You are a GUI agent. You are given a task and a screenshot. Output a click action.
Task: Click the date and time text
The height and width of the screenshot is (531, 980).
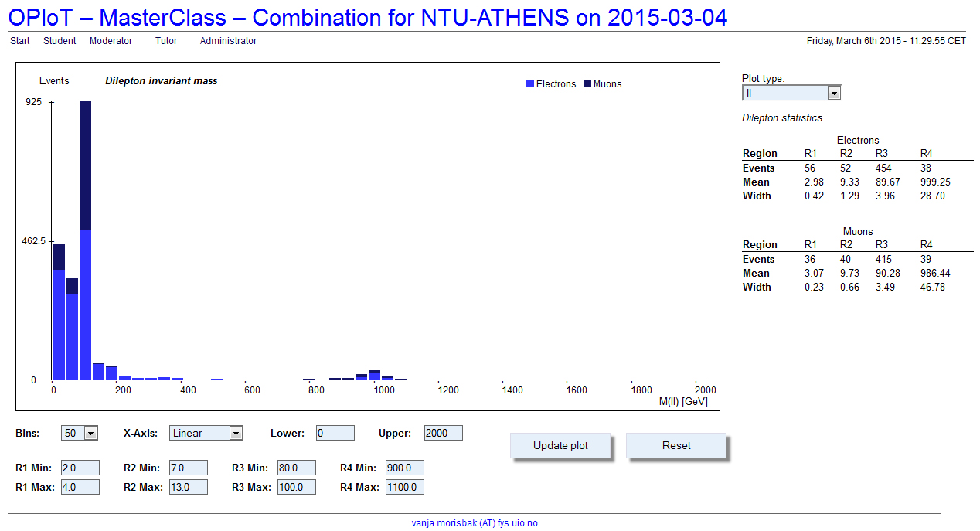click(886, 41)
